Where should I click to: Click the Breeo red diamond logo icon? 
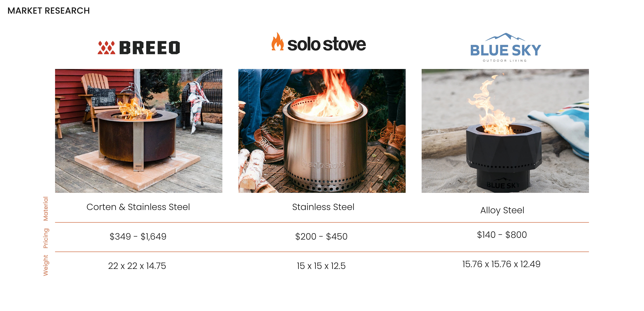[106, 47]
